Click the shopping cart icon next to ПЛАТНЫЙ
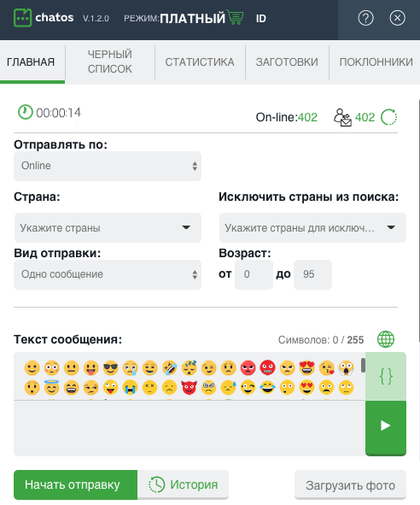 click(x=236, y=17)
